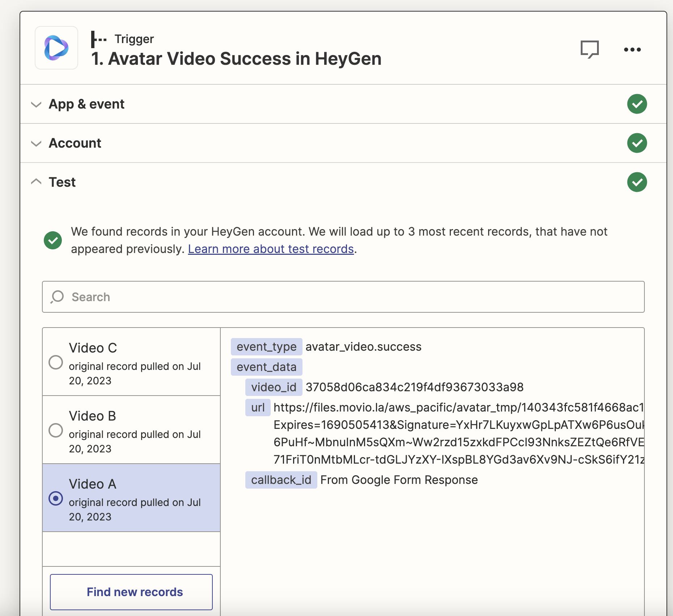Click the avatar_video.success value
Image resolution: width=673 pixels, height=616 pixels.
(364, 347)
